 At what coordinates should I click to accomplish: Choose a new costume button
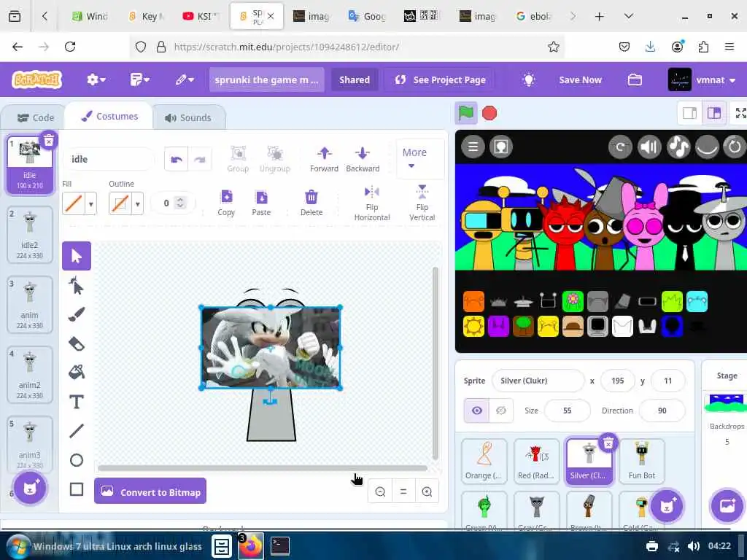[30, 488]
